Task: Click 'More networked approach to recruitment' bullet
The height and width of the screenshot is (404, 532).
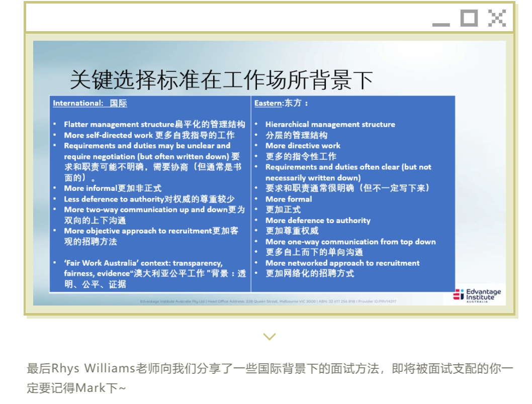Action: 342,263
